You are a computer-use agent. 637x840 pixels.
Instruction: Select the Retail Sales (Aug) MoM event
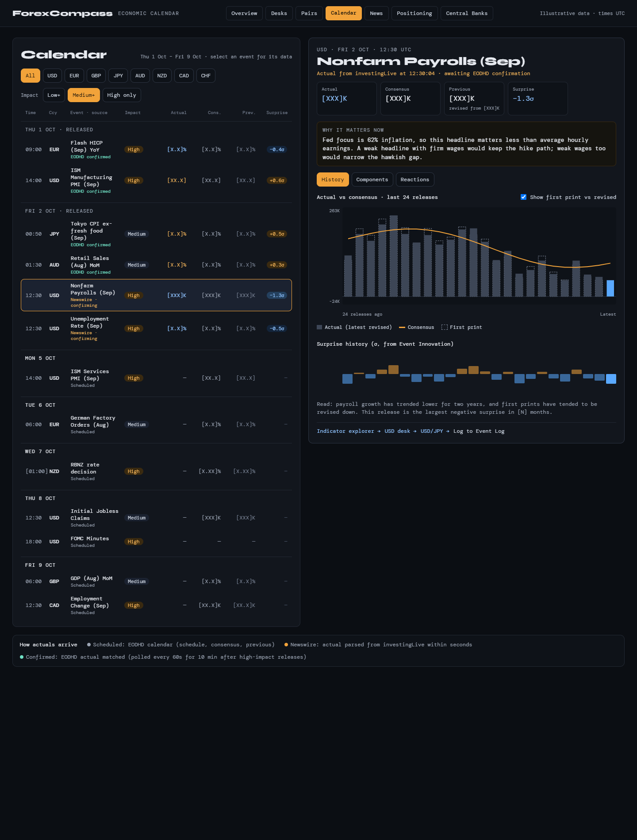[156, 265]
